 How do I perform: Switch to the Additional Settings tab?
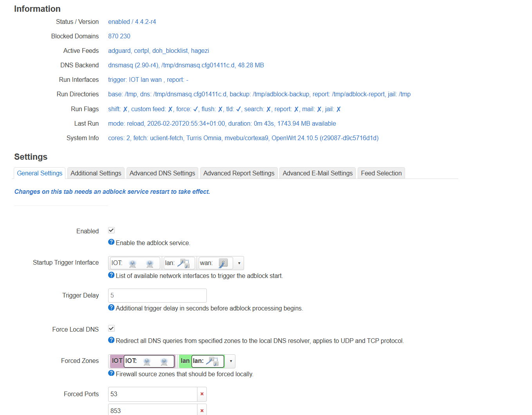coord(96,173)
